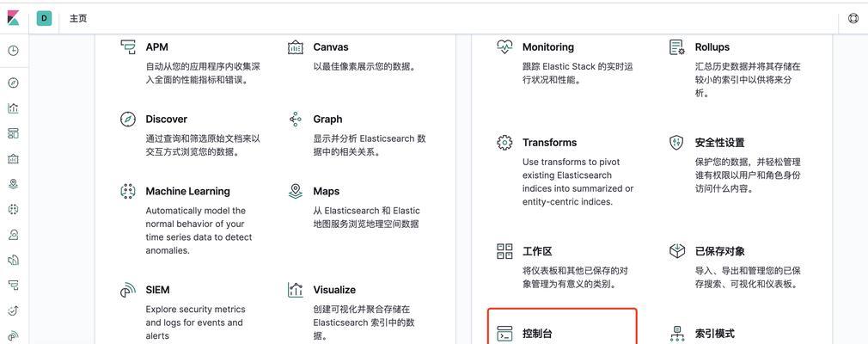Click the Maps card pin icon
The height and width of the screenshot is (344, 868).
296,191
